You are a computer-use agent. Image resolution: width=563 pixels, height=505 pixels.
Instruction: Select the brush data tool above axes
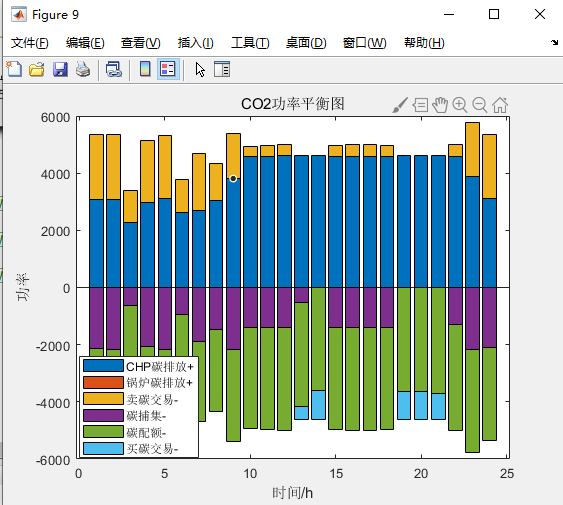click(400, 105)
